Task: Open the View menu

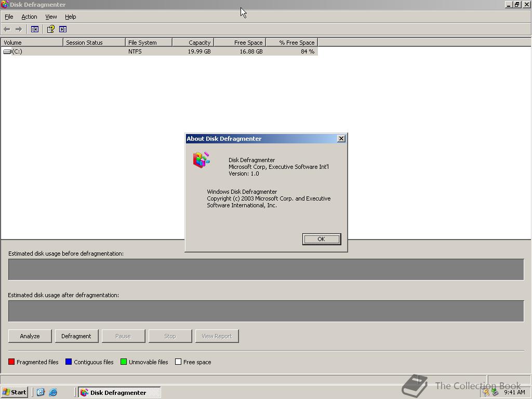Action: pyautogui.click(x=51, y=17)
